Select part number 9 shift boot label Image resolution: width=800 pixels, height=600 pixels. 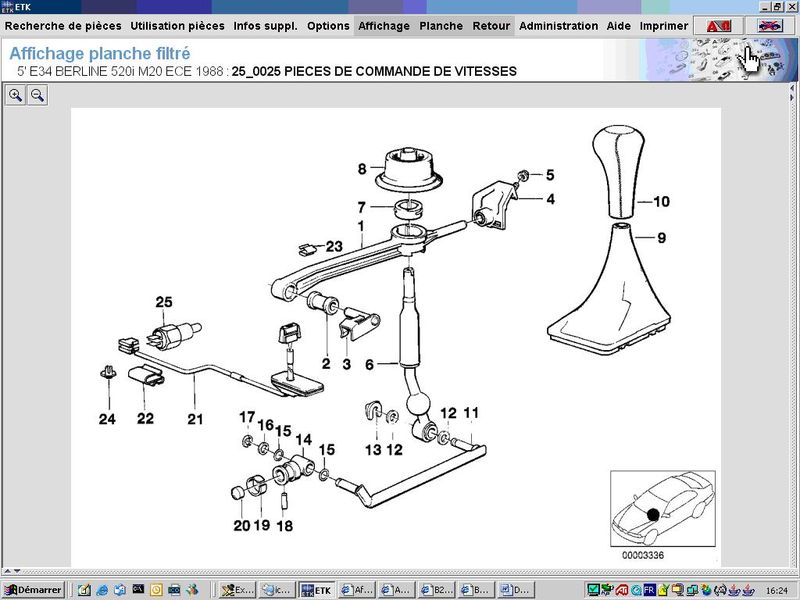661,238
